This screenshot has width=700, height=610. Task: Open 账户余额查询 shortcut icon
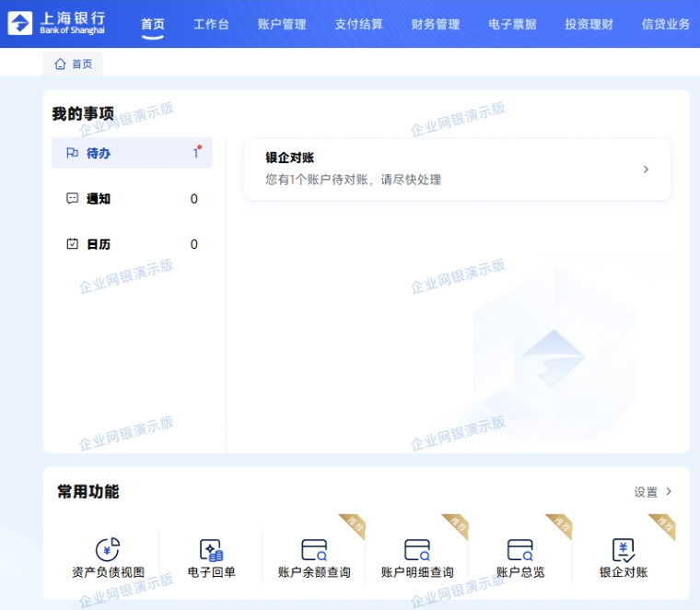click(314, 550)
